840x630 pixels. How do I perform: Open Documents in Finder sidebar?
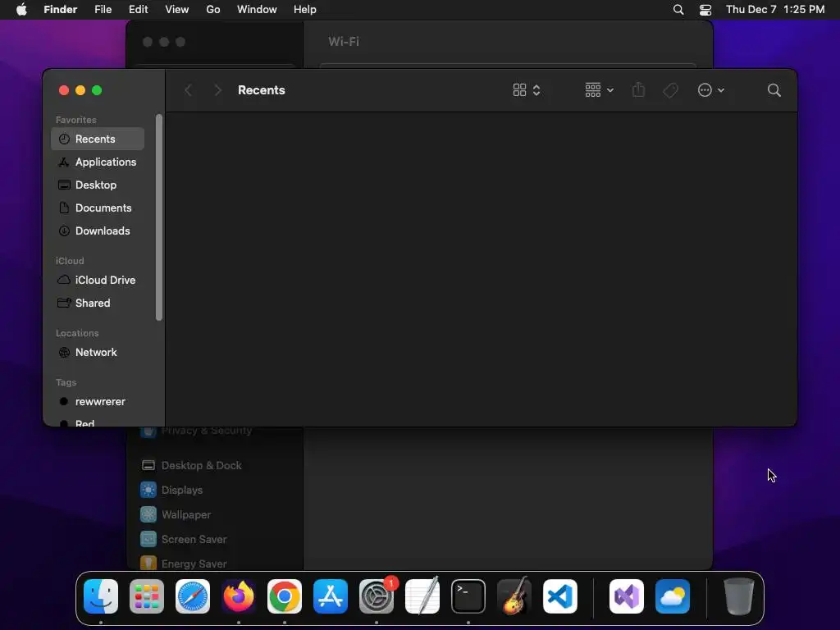(98, 208)
